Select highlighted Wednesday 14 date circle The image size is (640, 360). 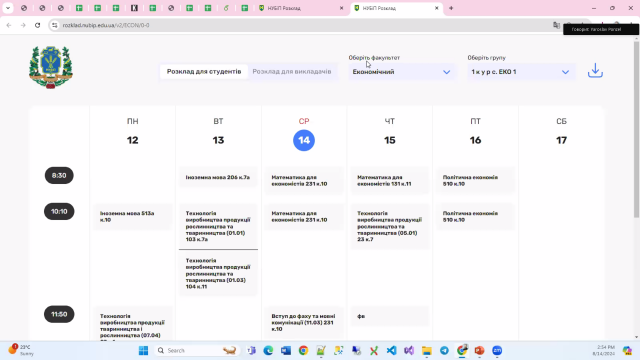click(304, 140)
